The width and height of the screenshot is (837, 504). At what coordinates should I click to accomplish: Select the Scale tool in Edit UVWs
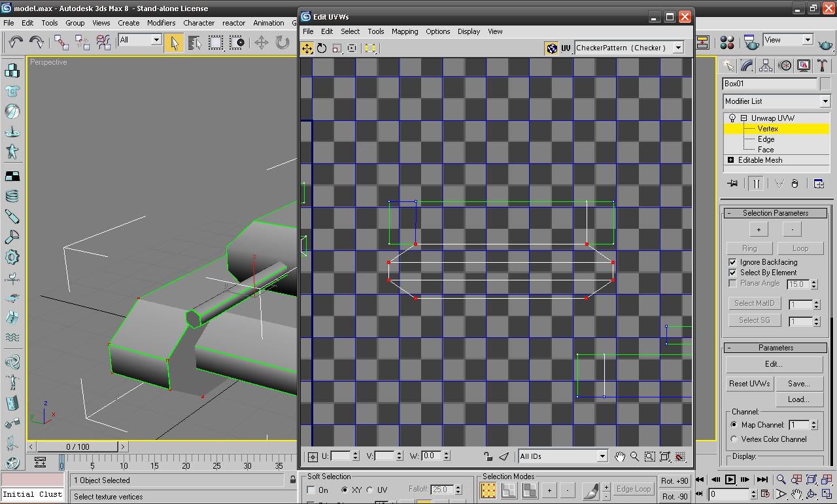[337, 48]
